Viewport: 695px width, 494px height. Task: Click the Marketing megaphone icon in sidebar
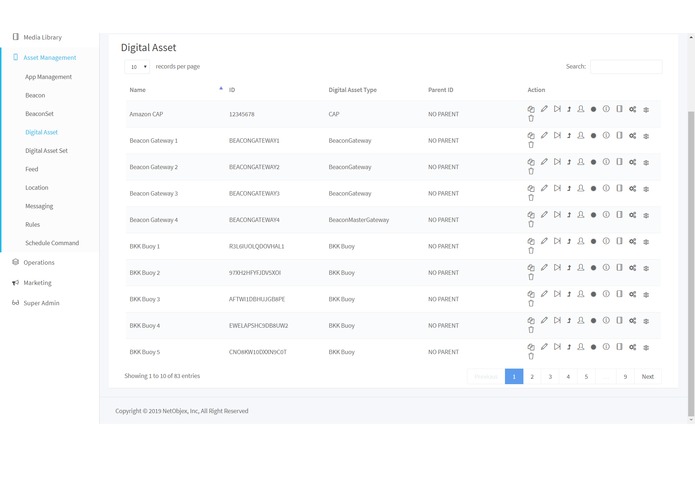[16, 283]
